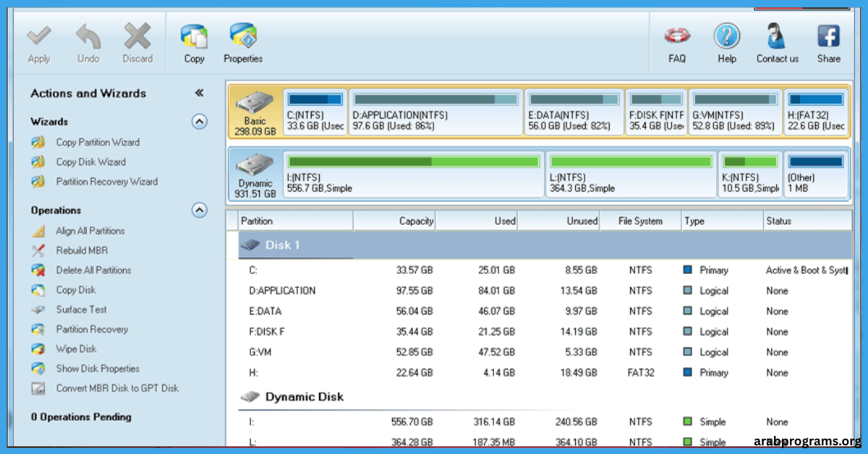This screenshot has width=868, height=454.
Task: Click the Undo arrow toolbar icon
Action: [x=88, y=35]
